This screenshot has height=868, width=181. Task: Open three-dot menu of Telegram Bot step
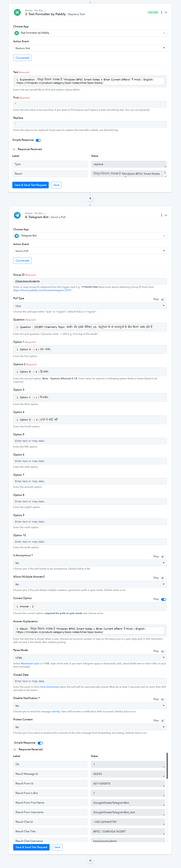tap(161, 215)
